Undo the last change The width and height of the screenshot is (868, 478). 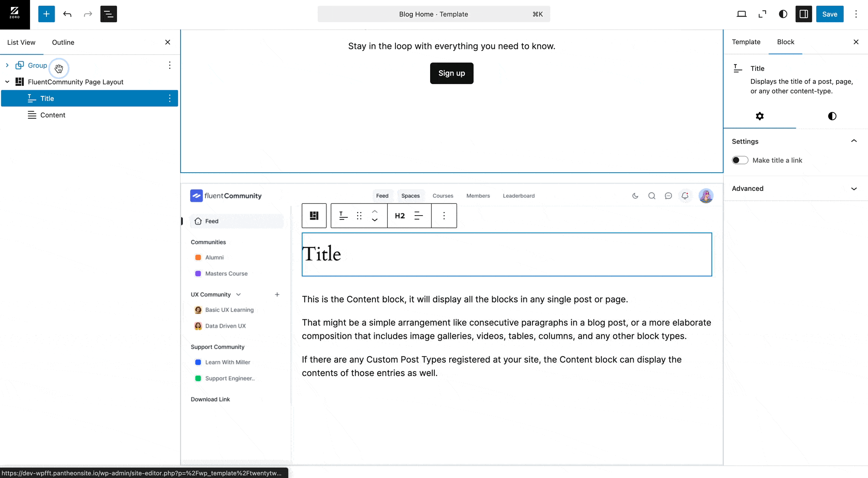point(67,14)
